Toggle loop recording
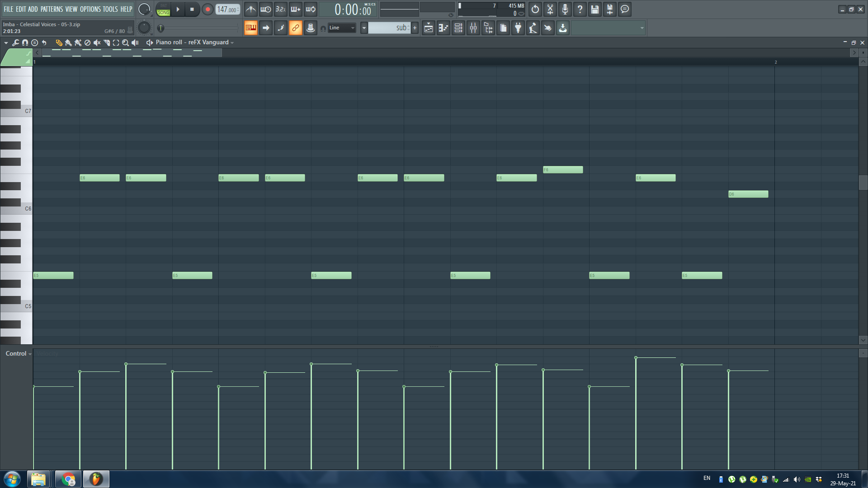The image size is (868, 488). tap(311, 9)
